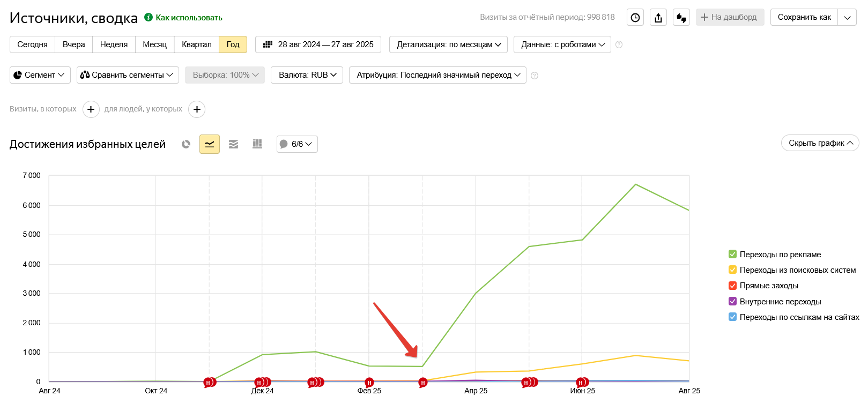Image resolution: width=868 pixels, height=411 pixels.
Task: Click the Сохранить как button
Action: coord(804,17)
